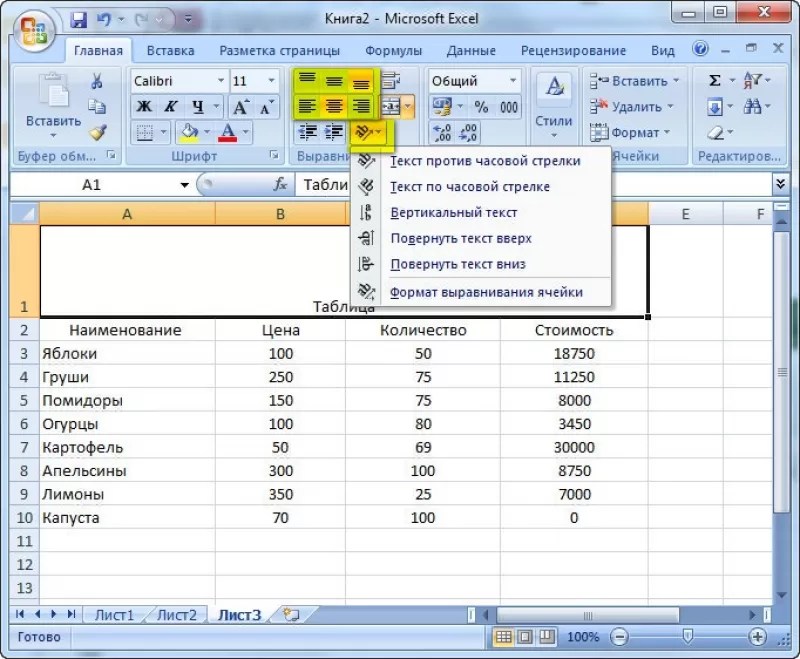Image resolution: width=800 pixels, height=659 pixels.
Task: Insert function via fx button
Action: click(280, 184)
